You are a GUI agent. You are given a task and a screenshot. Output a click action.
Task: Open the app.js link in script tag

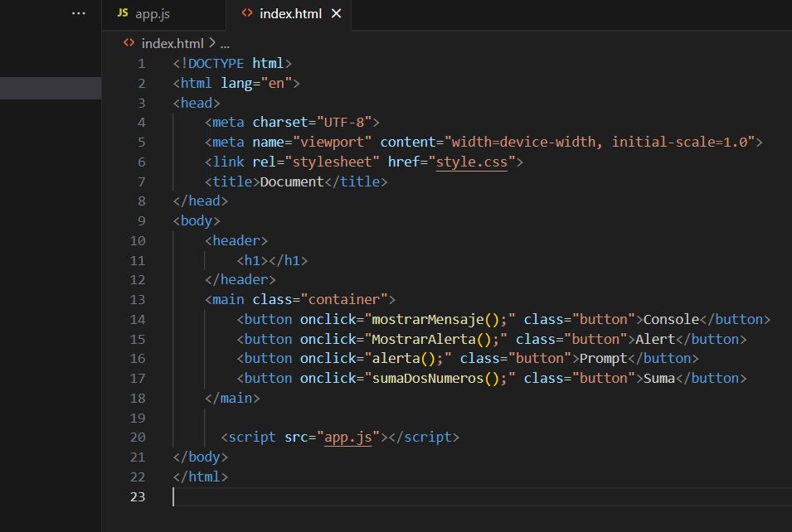coord(348,437)
